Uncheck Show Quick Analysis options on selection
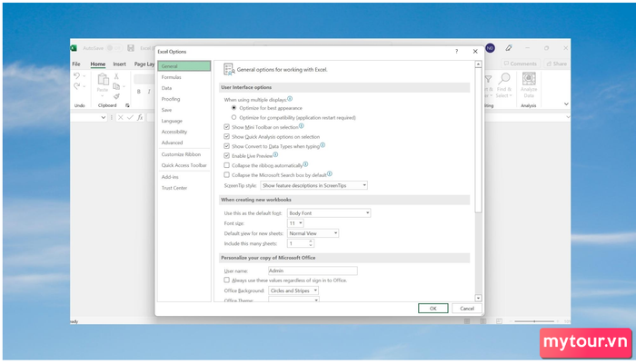Screen dimensions: 636x364 tap(227, 136)
